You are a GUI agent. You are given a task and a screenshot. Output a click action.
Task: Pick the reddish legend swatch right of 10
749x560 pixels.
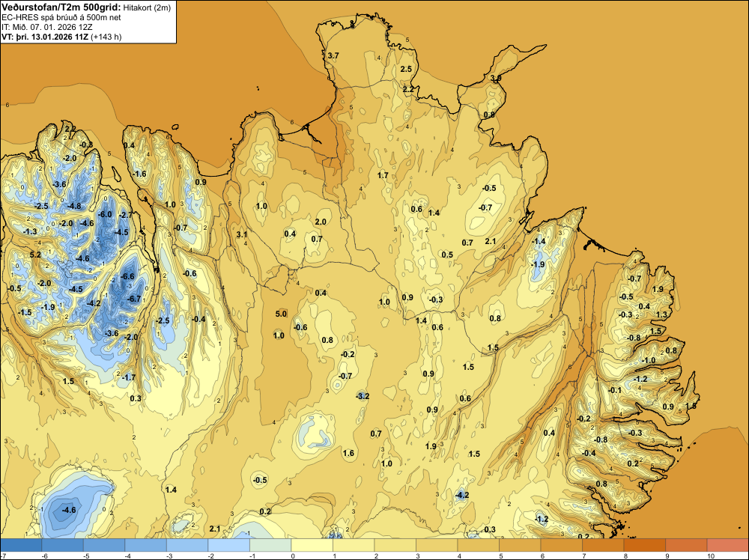point(727,545)
